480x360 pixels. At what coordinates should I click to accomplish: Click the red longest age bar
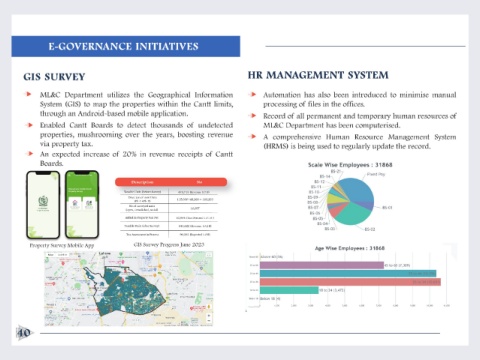pyautogui.click(x=350, y=282)
